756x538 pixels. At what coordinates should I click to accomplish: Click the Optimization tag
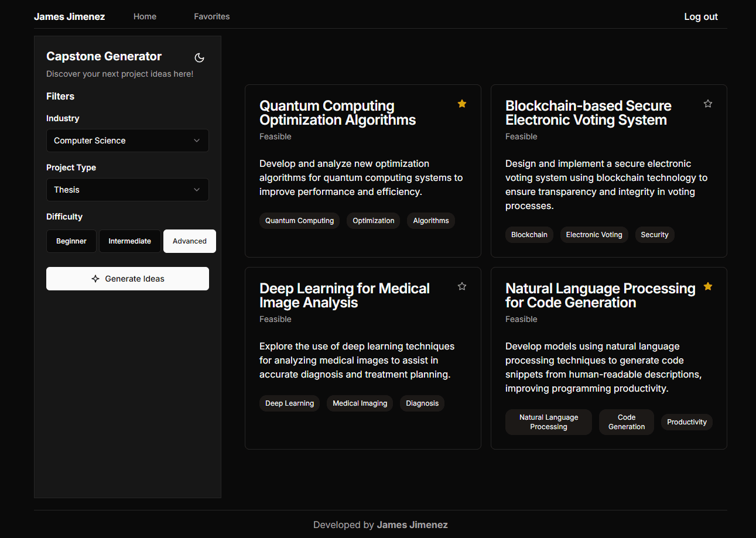(x=374, y=221)
